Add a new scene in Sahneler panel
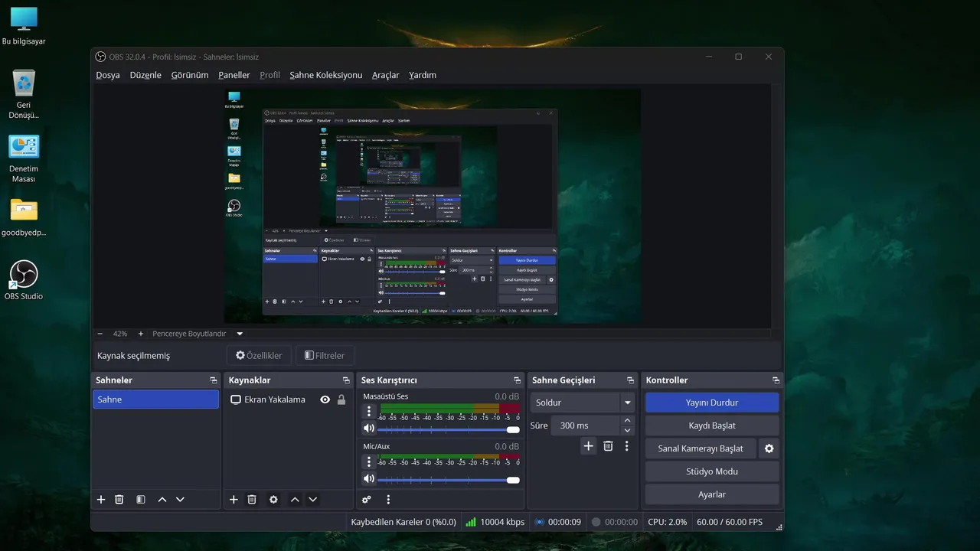980x551 pixels. (101, 500)
